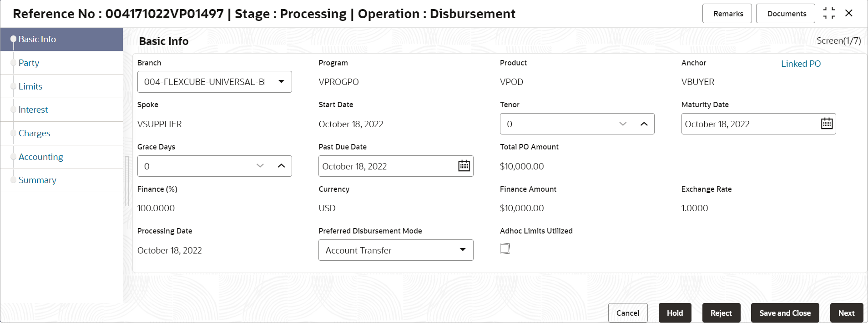Image resolution: width=868 pixels, height=323 pixels.
Task: Open the Preferred Disbursement Mode dropdown
Action: 396,250
